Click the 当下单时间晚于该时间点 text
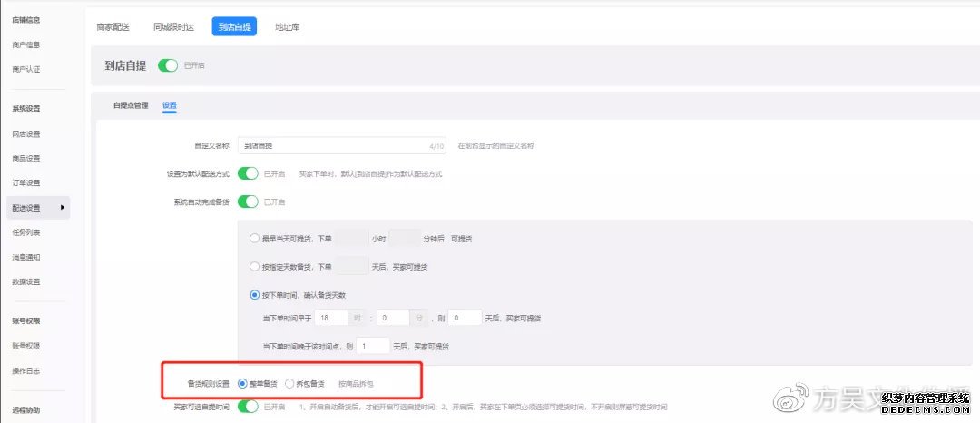The width and height of the screenshot is (980, 423). pyautogui.click(x=303, y=346)
